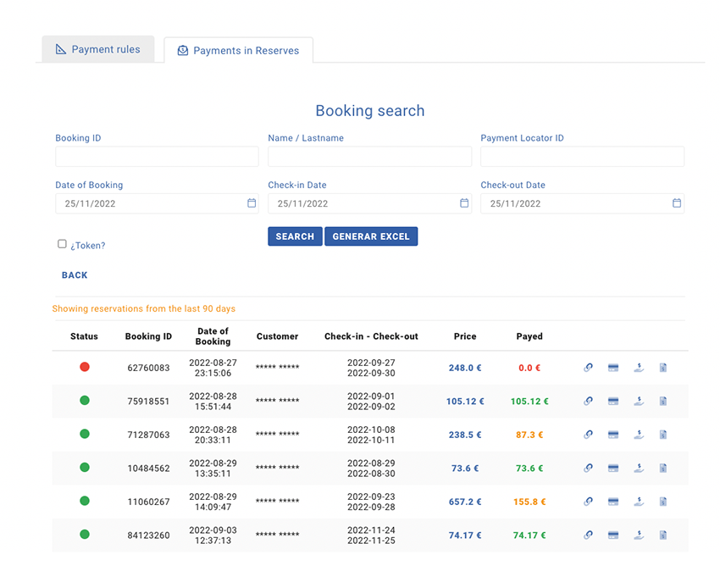
Task: Open payment link icon for booking 71287063
Action: click(x=588, y=435)
